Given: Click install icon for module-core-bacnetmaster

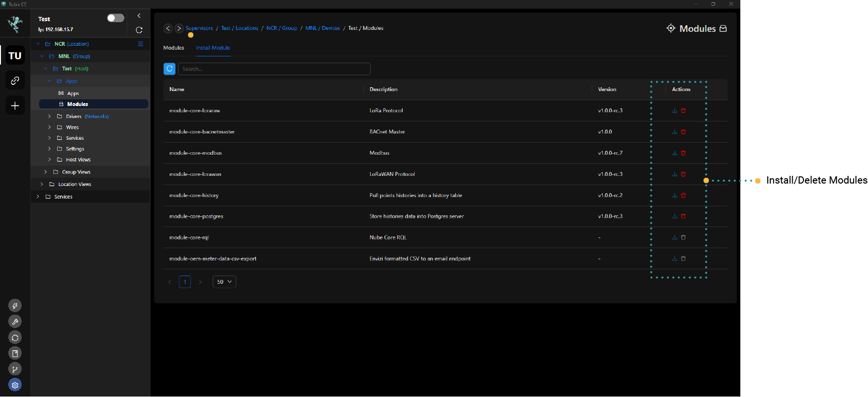Looking at the screenshot, I should click(x=675, y=132).
